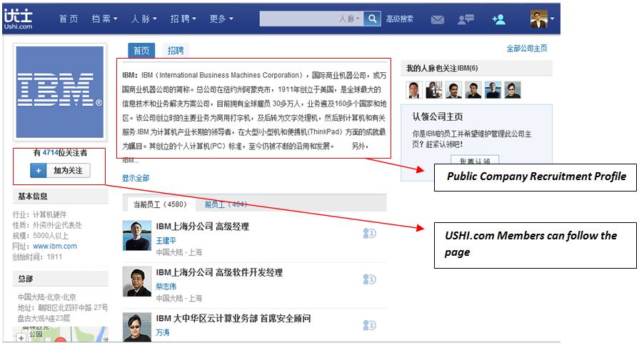Open the 全部公司主页 link
Image resolution: width=644 pixels, height=353 pixels.
pyautogui.click(x=526, y=49)
